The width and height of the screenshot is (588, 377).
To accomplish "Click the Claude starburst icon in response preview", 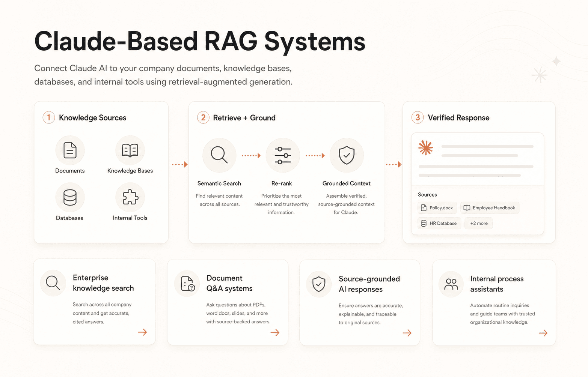I will [x=426, y=148].
